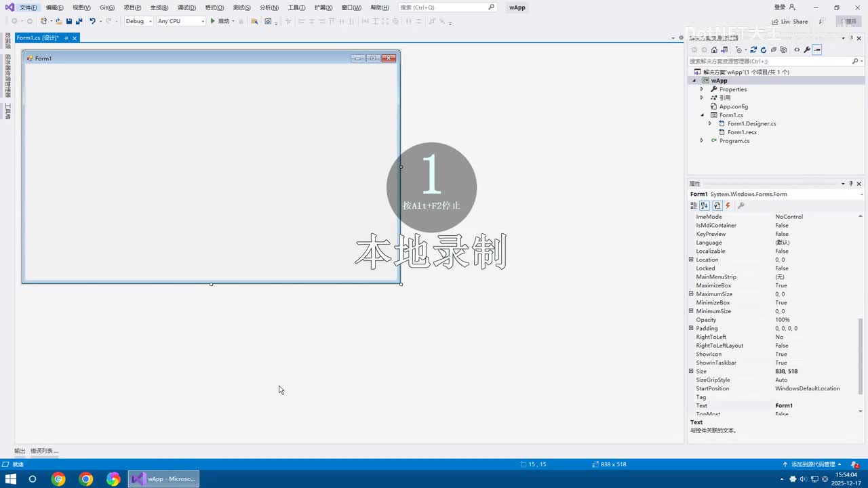Collapse Form1.cs node in Solution Explorer
868x488 pixels.
702,115
